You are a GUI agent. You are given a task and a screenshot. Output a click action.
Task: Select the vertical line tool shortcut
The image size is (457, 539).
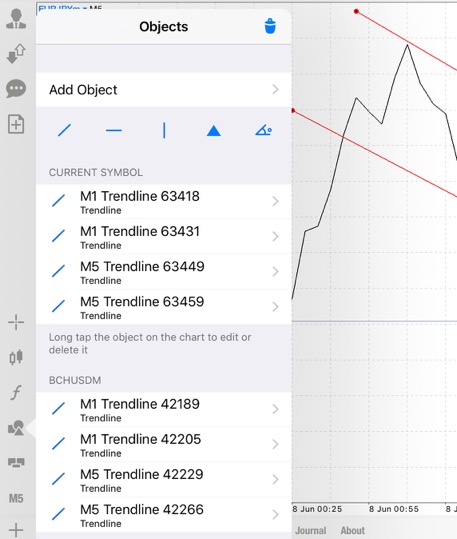pyautogui.click(x=164, y=131)
